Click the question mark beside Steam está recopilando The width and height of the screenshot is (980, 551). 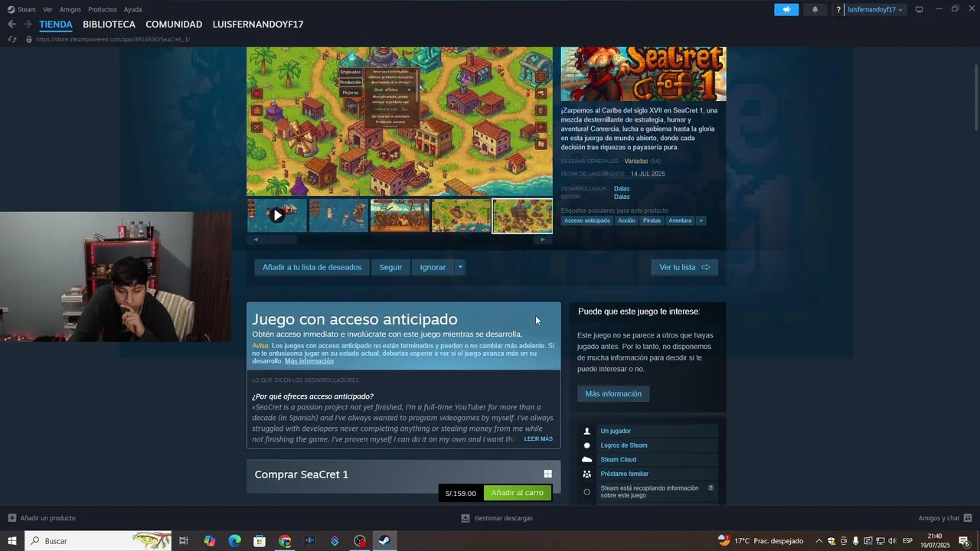click(x=710, y=487)
